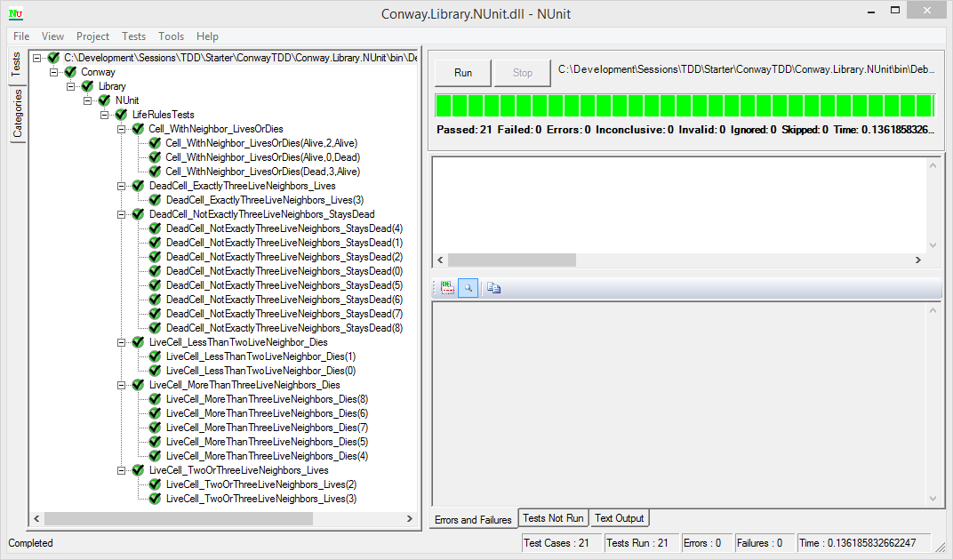Click the copy-to-clipboard icon above the output panel
The width and height of the screenshot is (953, 560).
[493, 287]
